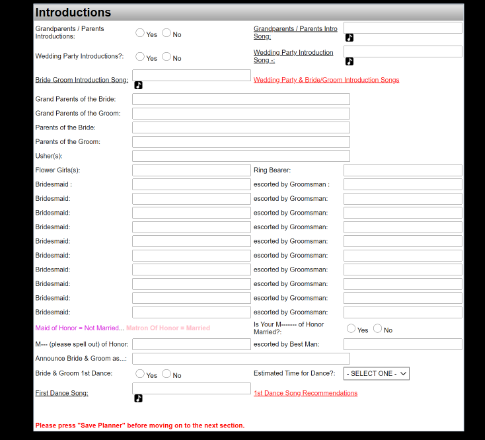Click the Please press Save Planner notice
This screenshot has width=485, height=440.
point(140,426)
